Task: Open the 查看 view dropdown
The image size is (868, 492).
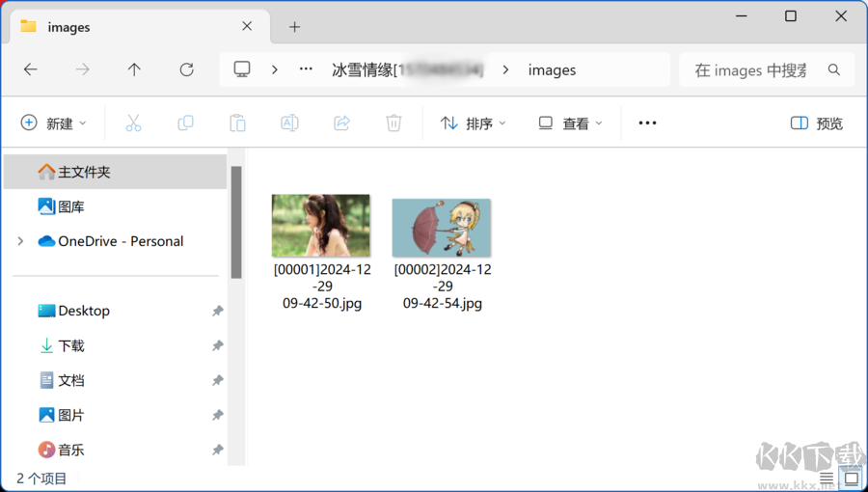Action: (570, 123)
